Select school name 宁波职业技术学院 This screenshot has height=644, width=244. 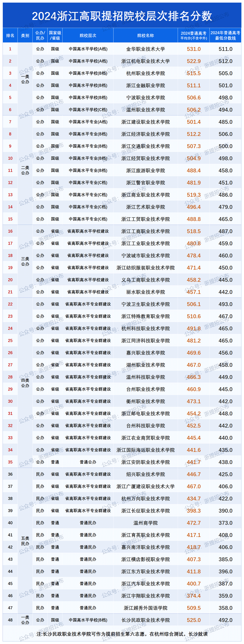click(145, 97)
